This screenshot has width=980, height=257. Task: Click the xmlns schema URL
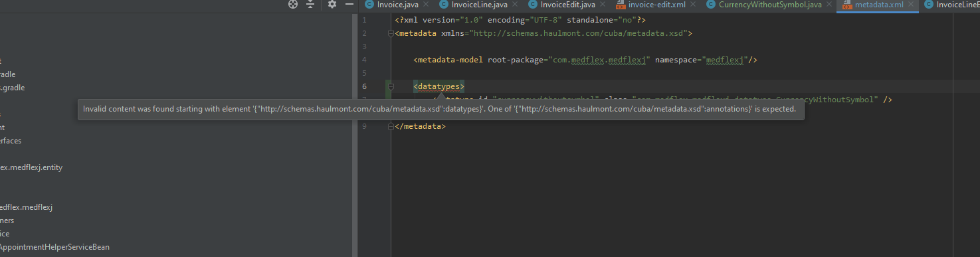pos(579,33)
